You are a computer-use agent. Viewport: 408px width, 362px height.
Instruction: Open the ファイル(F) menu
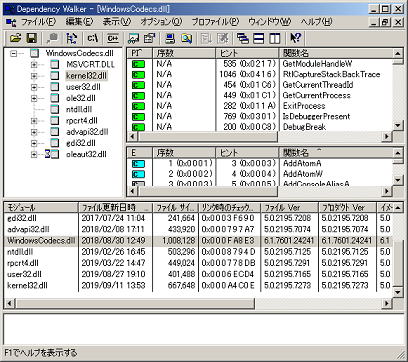click(39, 22)
